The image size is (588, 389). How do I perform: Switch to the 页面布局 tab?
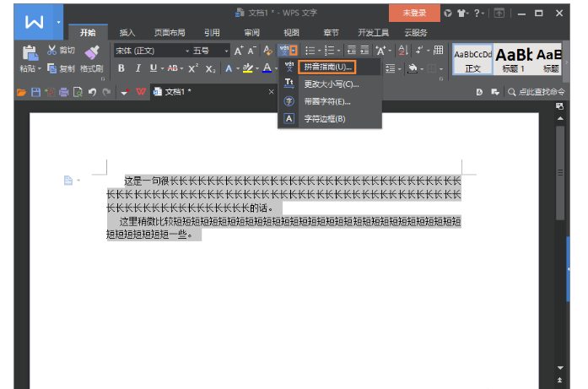pos(170,33)
